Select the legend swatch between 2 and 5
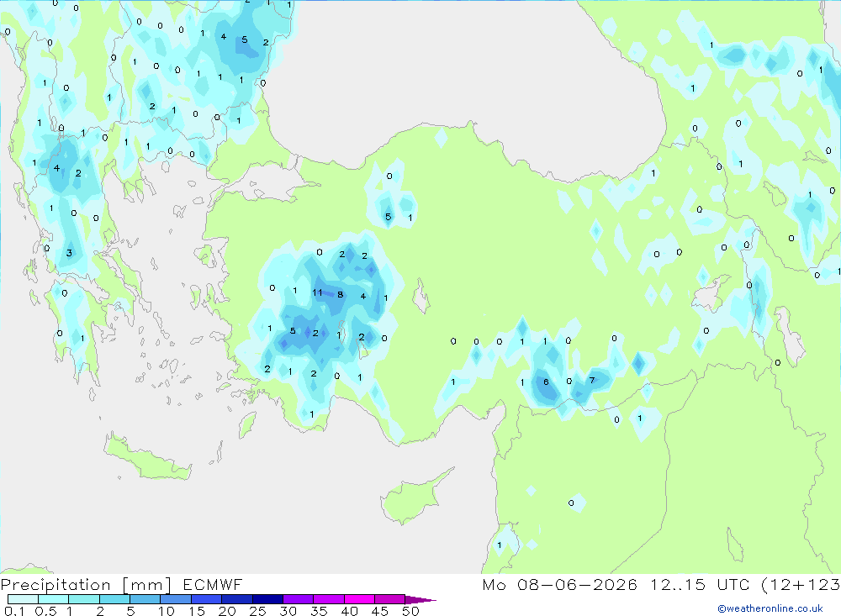 [x=114, y=599]
